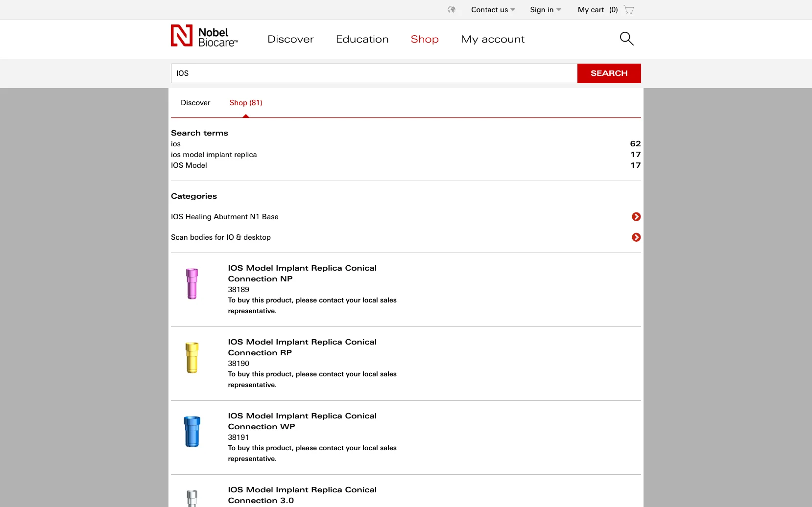The width and height of the screenshot is (812, 507).
Task: Focus the search field containing IOS
Action: point(374,73)
